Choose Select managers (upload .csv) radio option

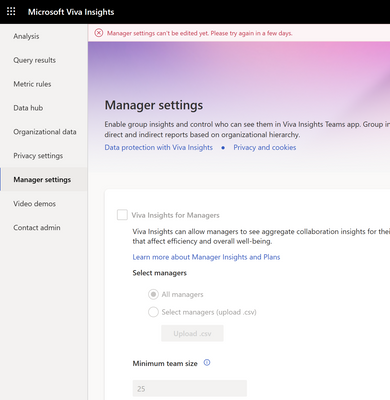click(x=153, y=312)
